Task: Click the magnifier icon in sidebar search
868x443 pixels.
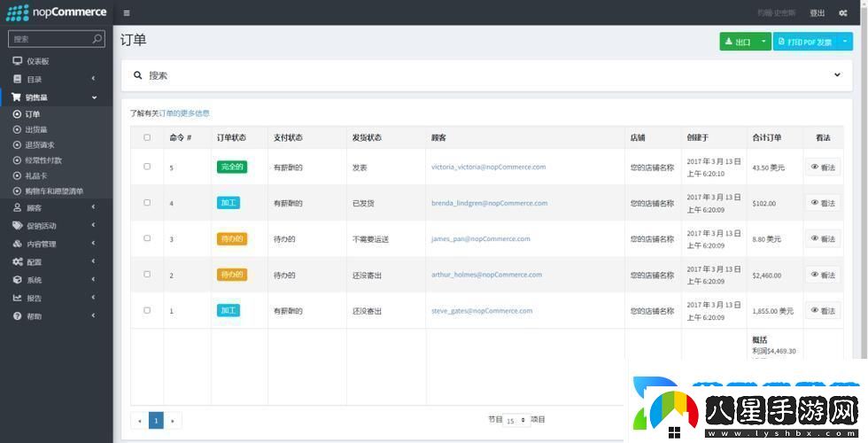Action: (97, 38)
